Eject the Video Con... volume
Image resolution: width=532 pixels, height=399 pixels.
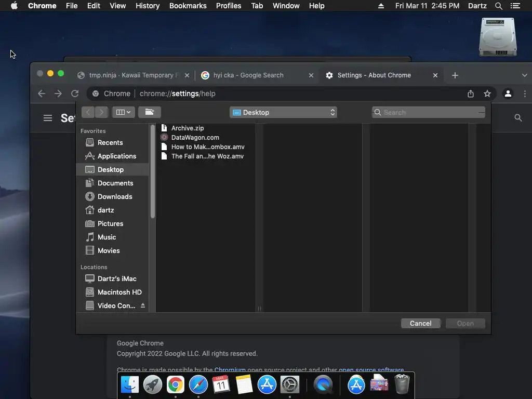click(x=143, y=305)
